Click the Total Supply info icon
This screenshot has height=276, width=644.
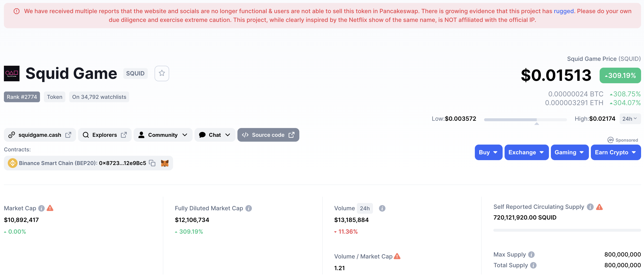(x=533, y=265)
